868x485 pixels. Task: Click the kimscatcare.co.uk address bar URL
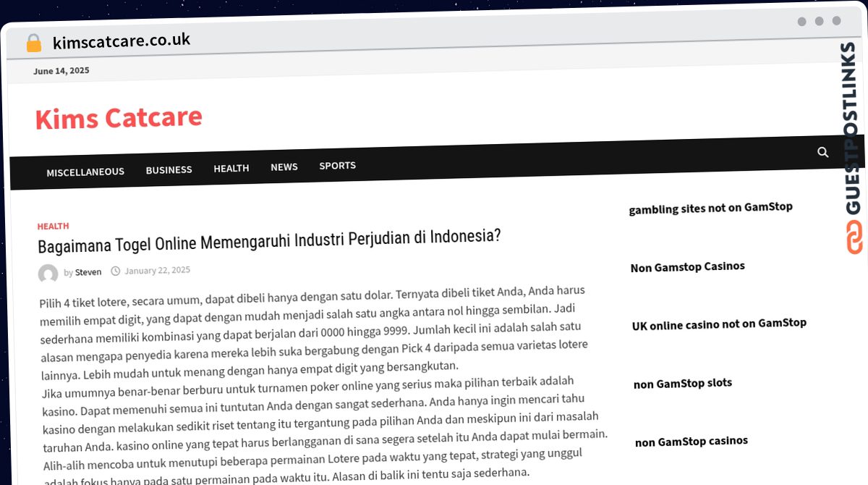coord(122,41)
